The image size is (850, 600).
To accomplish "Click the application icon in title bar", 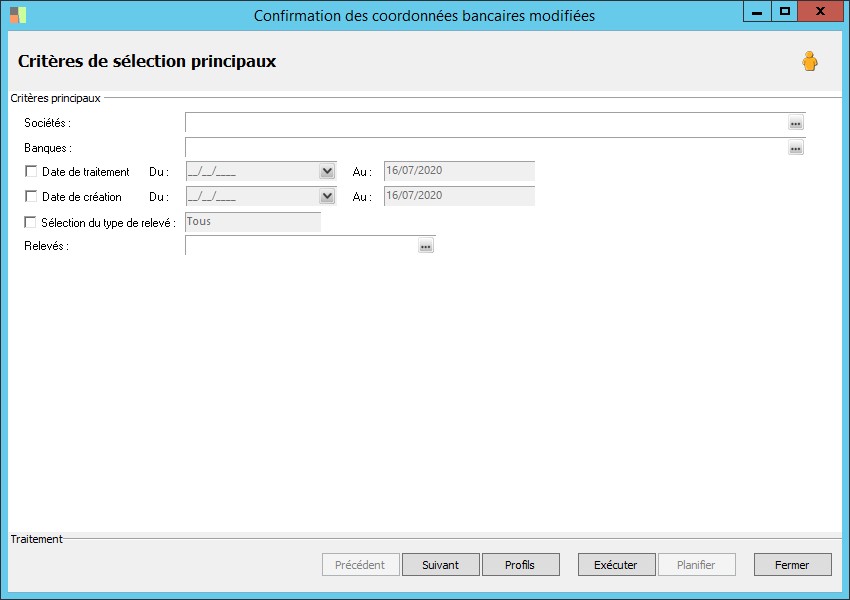I will (18, 15).
